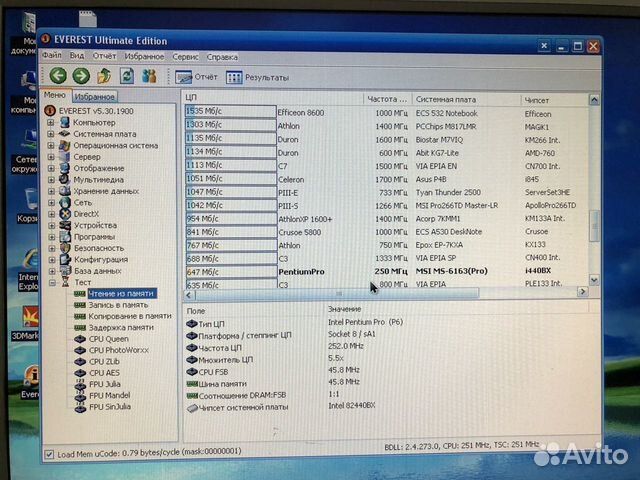This screenshot has height=480, width=640.
Task: Click results list scroll up arrow
Action: pos(594,100)
